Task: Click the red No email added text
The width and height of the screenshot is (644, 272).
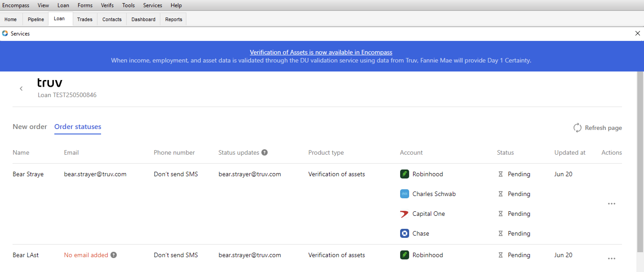Action: 86,255
